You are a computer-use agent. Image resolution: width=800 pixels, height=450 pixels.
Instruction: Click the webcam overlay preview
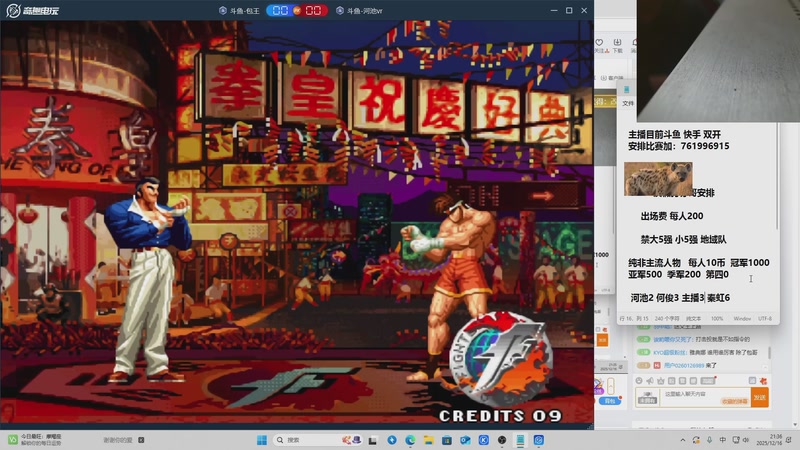[718, 61]
